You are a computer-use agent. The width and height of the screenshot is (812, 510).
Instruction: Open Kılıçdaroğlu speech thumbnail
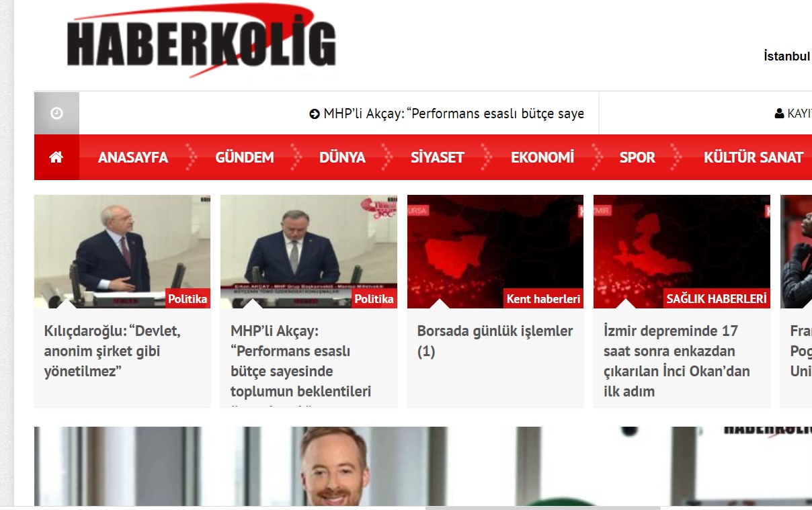pos(122,251)
